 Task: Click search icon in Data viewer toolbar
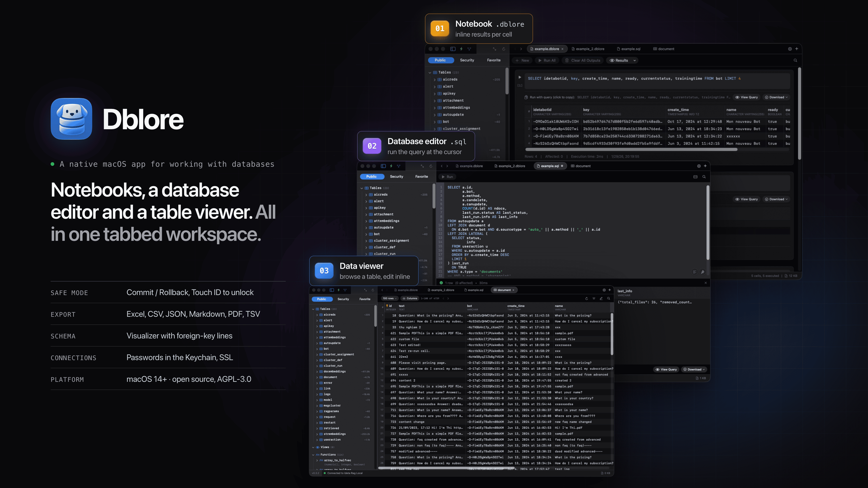[609, 298]
